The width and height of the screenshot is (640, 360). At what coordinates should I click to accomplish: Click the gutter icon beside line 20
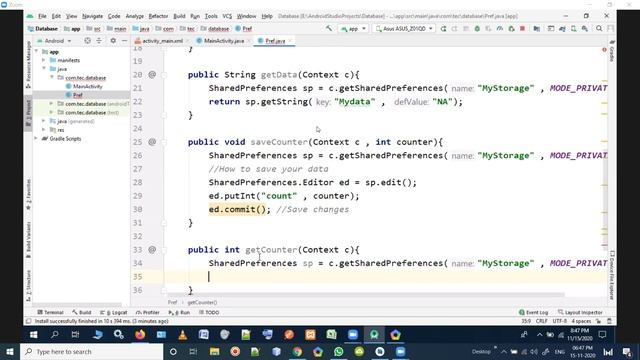(152, 74)
